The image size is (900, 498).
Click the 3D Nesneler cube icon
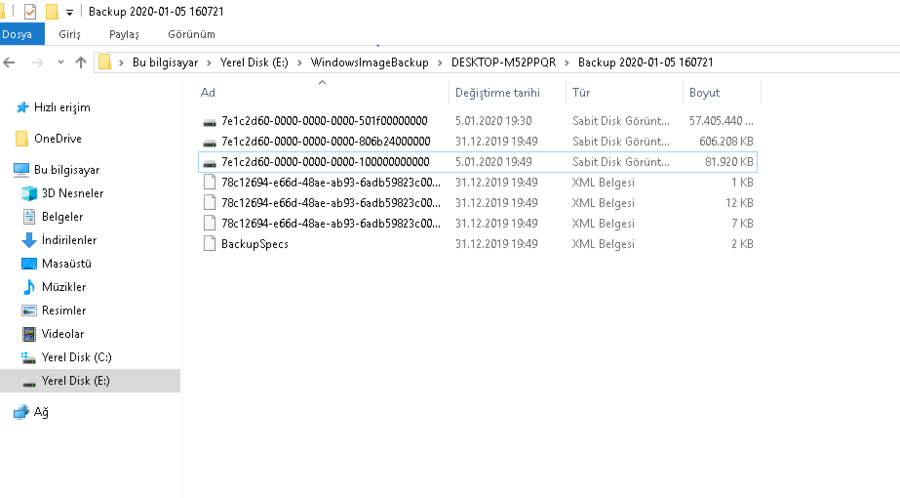[x=29, y=193]
